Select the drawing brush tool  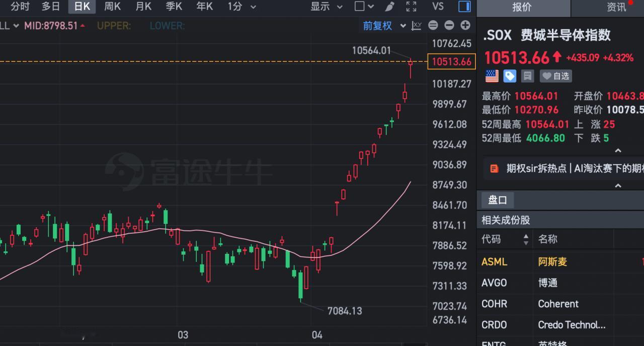point(389,7)
